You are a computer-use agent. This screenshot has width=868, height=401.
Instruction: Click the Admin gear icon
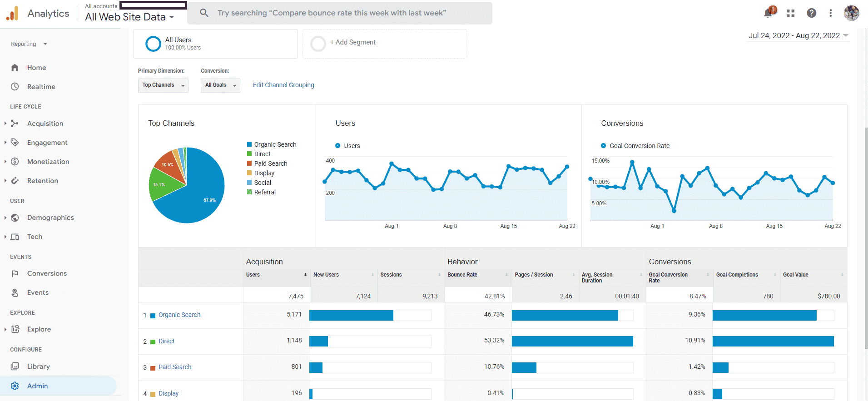click(x=15, y=386)
